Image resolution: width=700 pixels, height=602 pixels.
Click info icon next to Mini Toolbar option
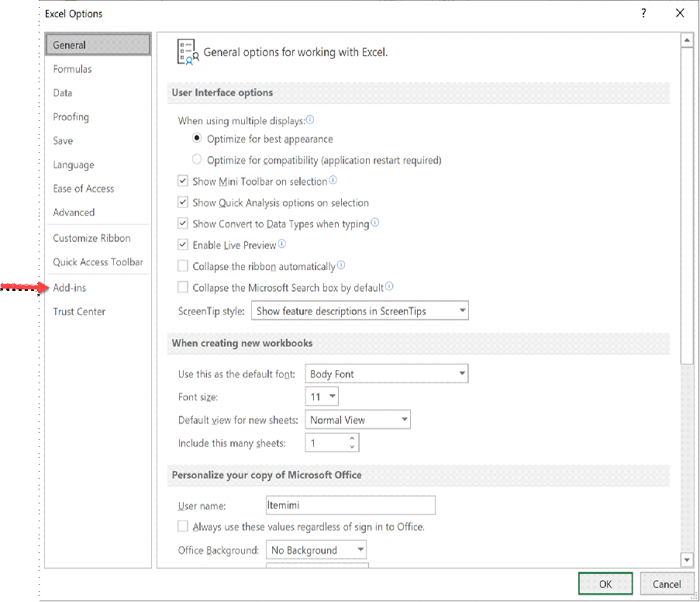(333, 181)
